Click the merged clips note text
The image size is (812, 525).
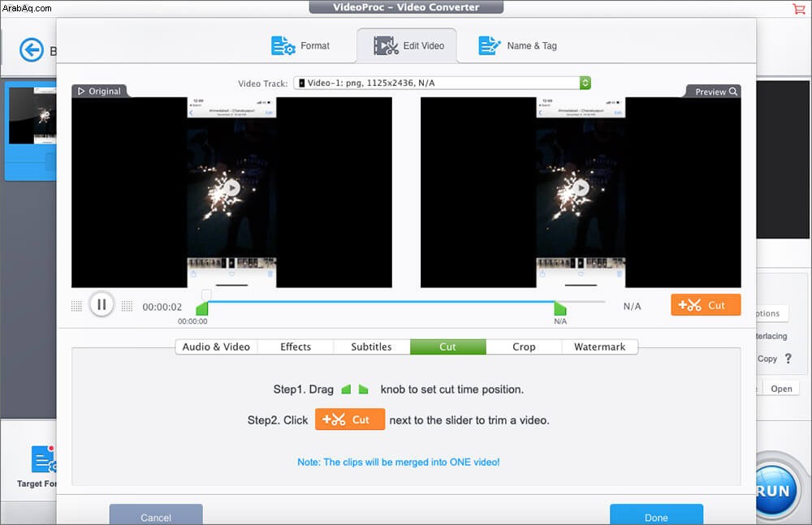(x=398, y=463)
